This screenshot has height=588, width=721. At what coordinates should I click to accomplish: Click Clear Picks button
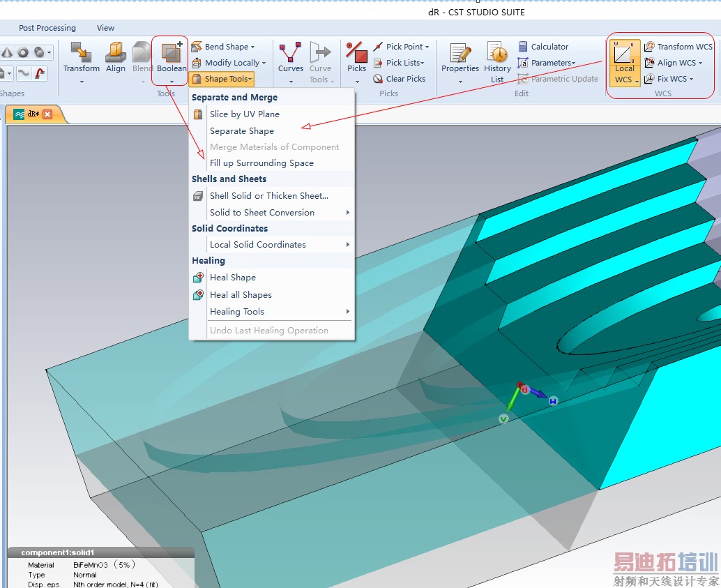399,79
